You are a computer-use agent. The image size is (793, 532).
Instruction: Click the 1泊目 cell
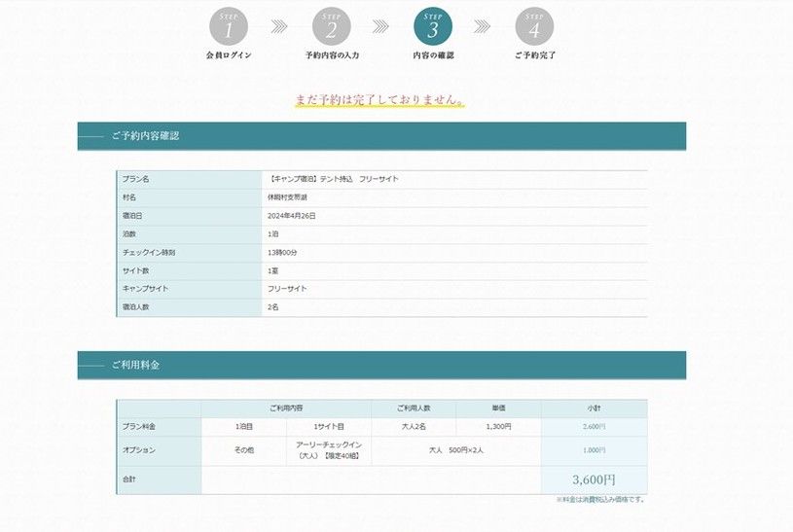(244, 427)
